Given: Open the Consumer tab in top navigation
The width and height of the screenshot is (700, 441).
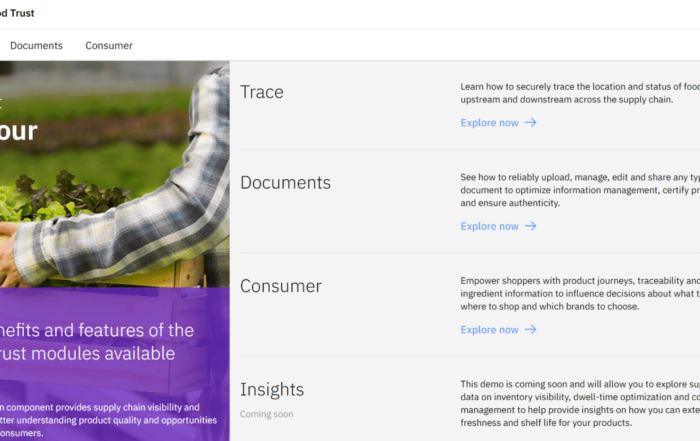Looking at the screenshot, I should pyautogui.click(x=109, y=45).
